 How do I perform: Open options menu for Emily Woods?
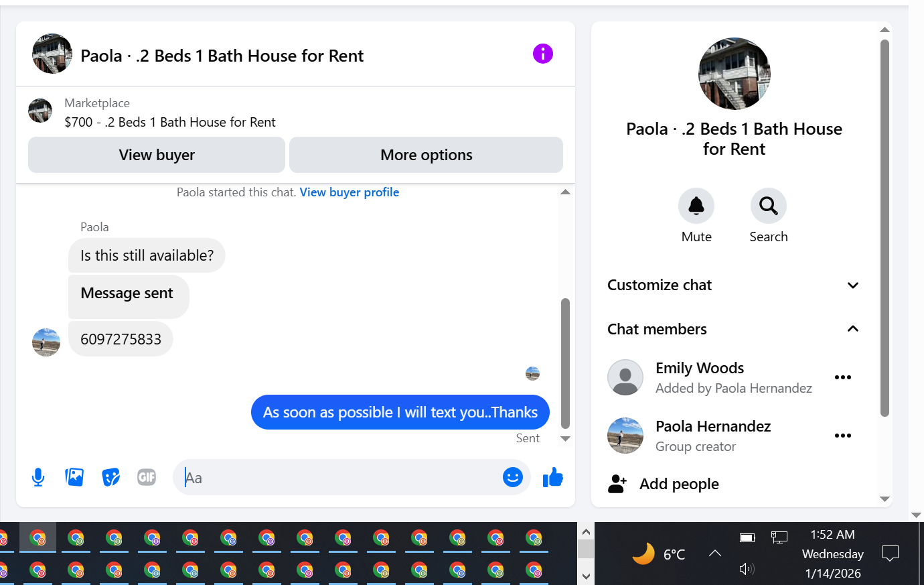843,377
